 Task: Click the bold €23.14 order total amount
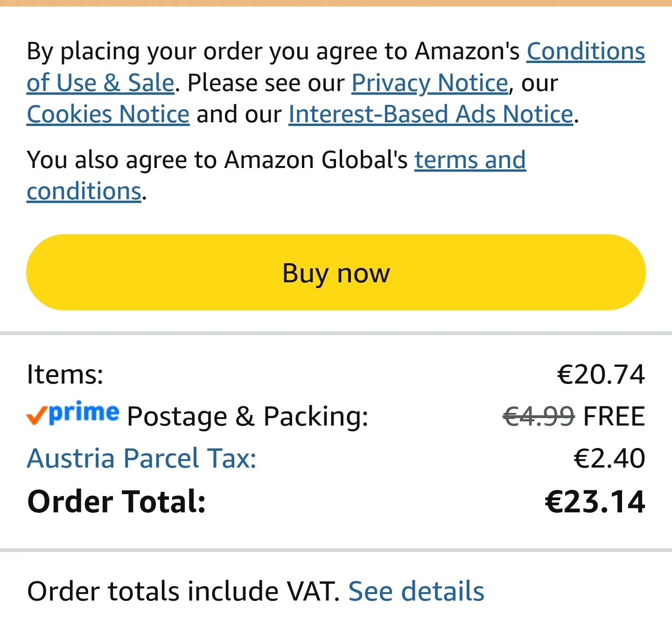click(x=595, y=502)
